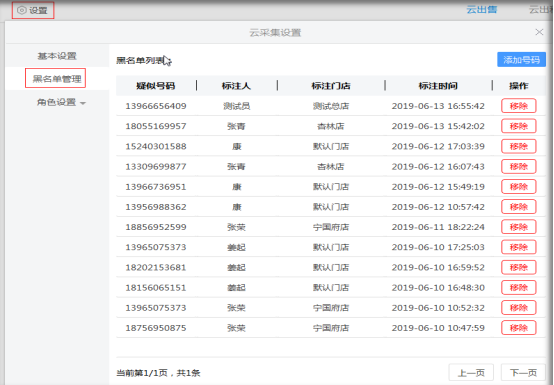Switch to the 云出售 tab
554x385 pixels.
click(482, 10)
